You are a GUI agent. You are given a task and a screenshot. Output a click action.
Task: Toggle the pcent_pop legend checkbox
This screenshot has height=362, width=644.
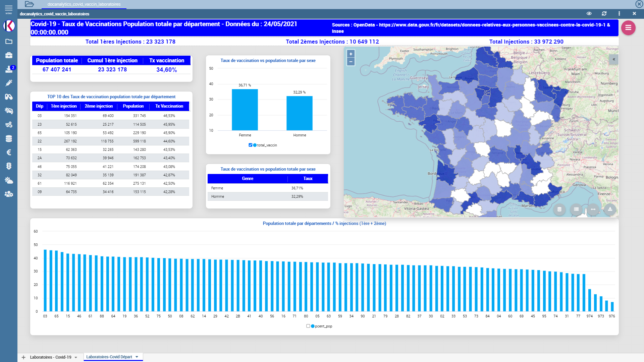(x=308, y=326)
